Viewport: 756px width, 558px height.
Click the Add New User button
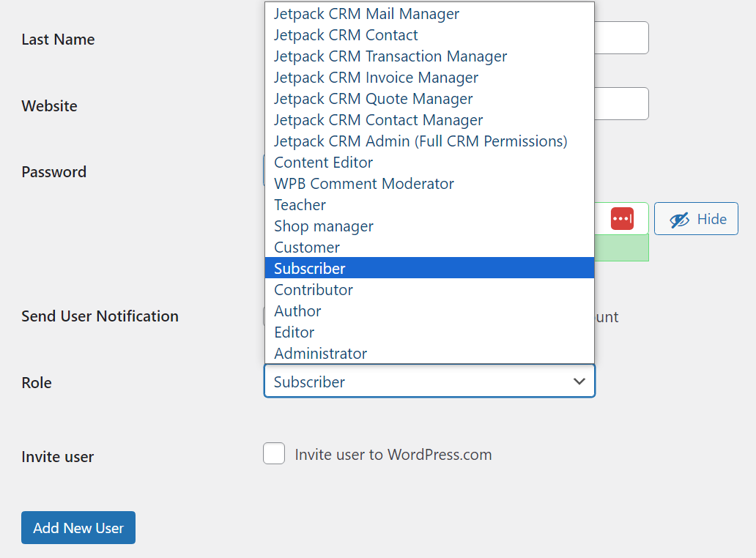78,527
